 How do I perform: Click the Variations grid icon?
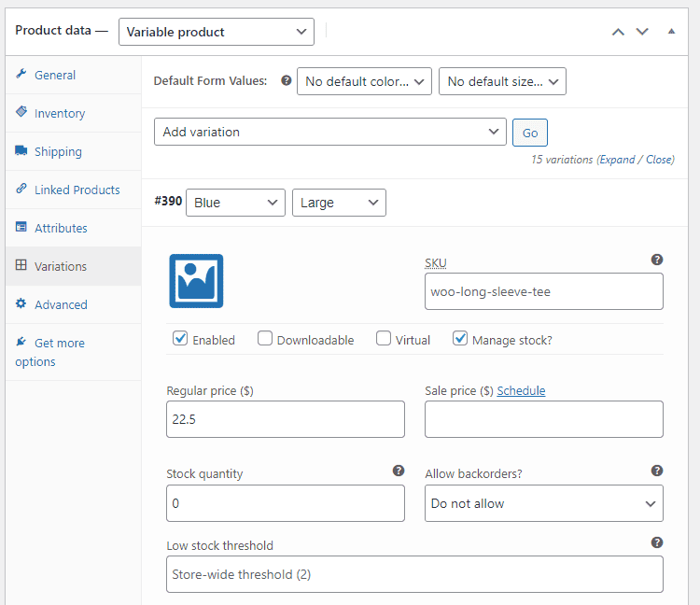[x=21, y=265]
